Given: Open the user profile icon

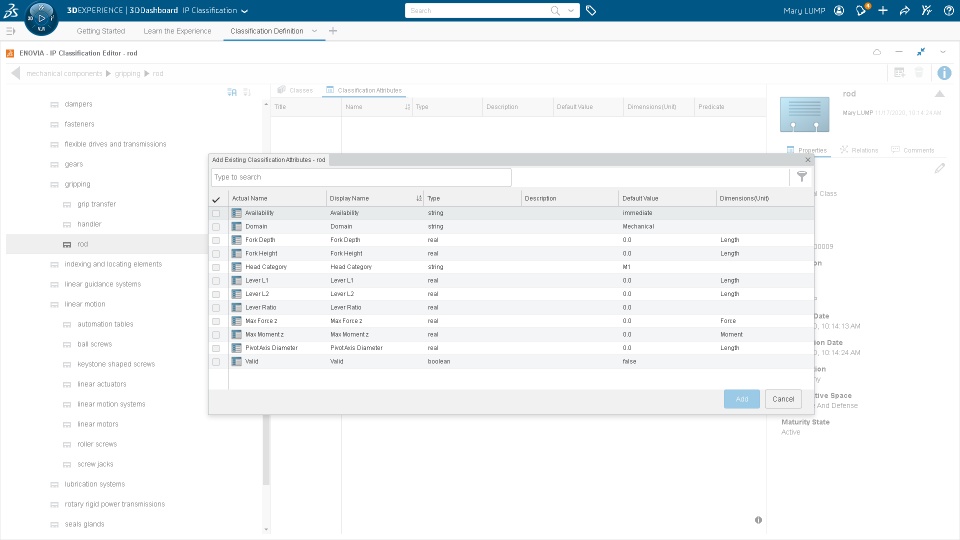Looking at the screenshot, I should coord(839,10).
